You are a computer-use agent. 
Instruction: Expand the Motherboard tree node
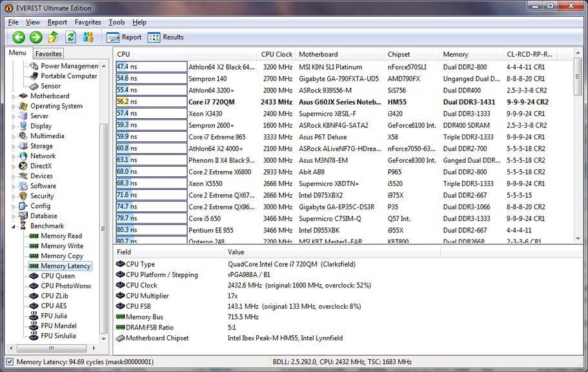coord(14,96)
